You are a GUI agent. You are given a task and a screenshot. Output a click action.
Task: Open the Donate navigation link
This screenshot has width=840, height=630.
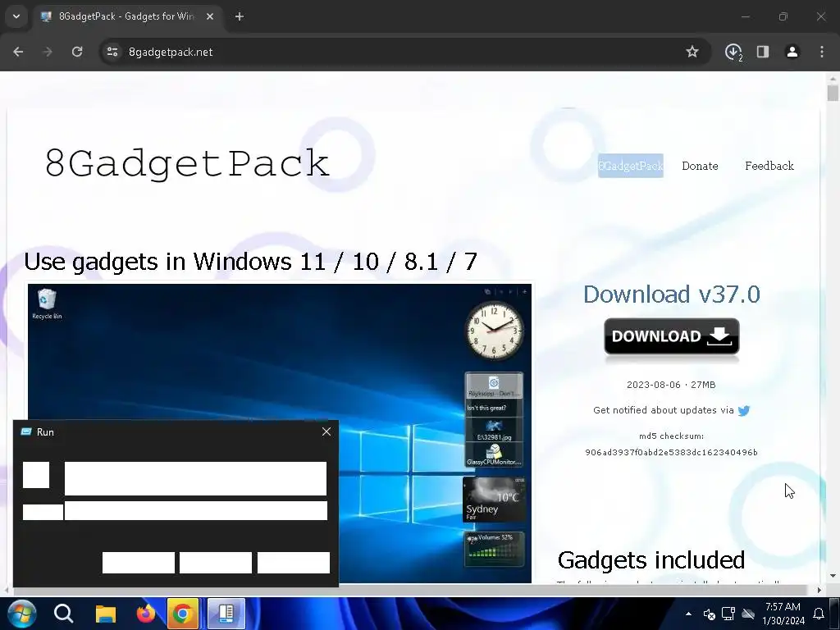click(x=700, y=166)
